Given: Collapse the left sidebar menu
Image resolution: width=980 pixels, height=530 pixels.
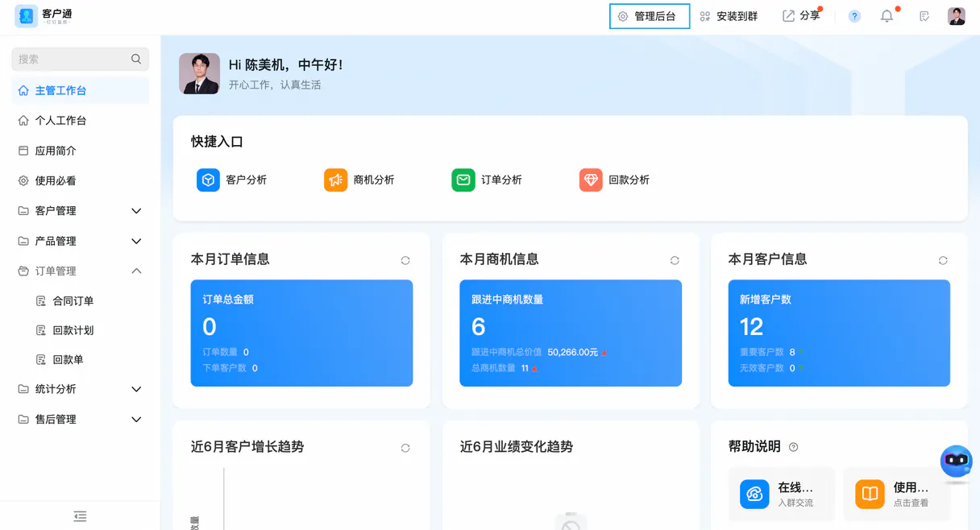Looking at the screenshot, I should [80, 516].
